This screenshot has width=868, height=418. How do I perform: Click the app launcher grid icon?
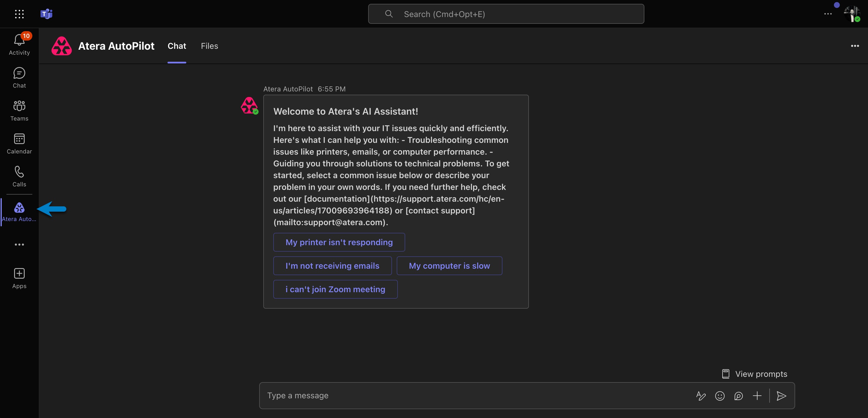(x=19, y=14)
